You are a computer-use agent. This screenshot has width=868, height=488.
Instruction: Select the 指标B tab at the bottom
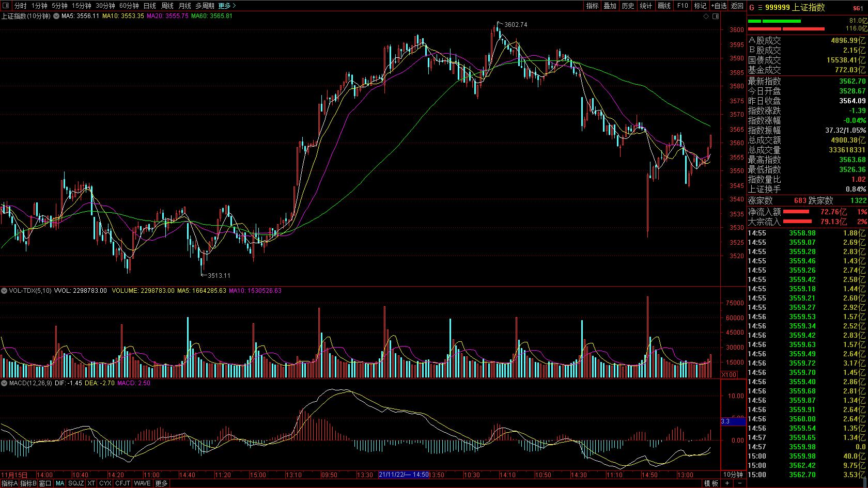pos(28,483)
